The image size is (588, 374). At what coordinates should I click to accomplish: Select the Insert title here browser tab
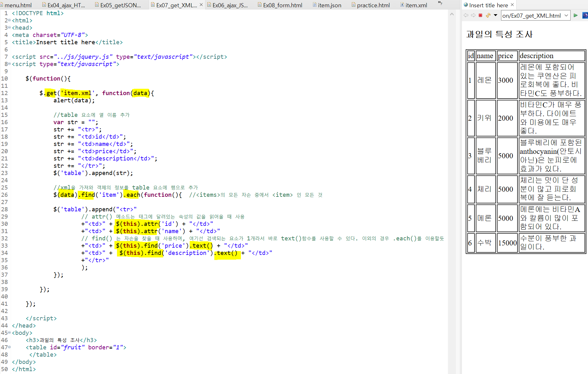(488, 5)
